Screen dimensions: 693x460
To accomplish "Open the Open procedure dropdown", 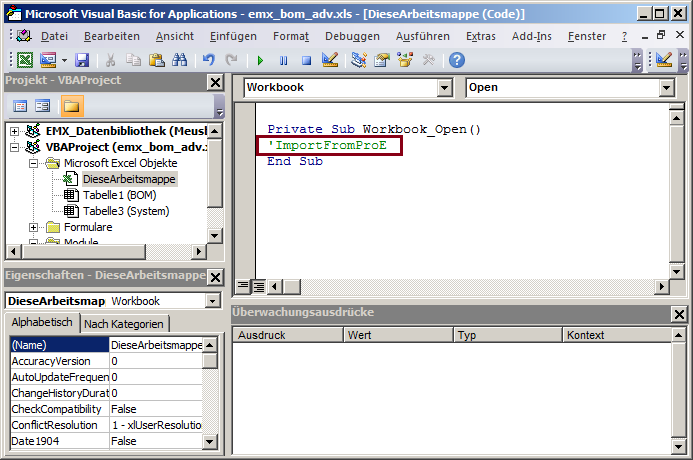I will tap(666, 88).
